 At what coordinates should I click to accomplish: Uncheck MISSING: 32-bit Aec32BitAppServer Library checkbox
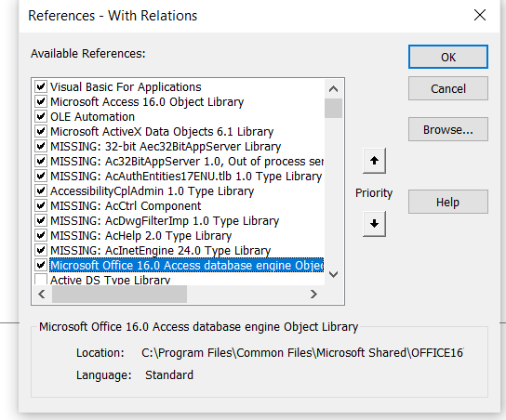pos(41,146)
